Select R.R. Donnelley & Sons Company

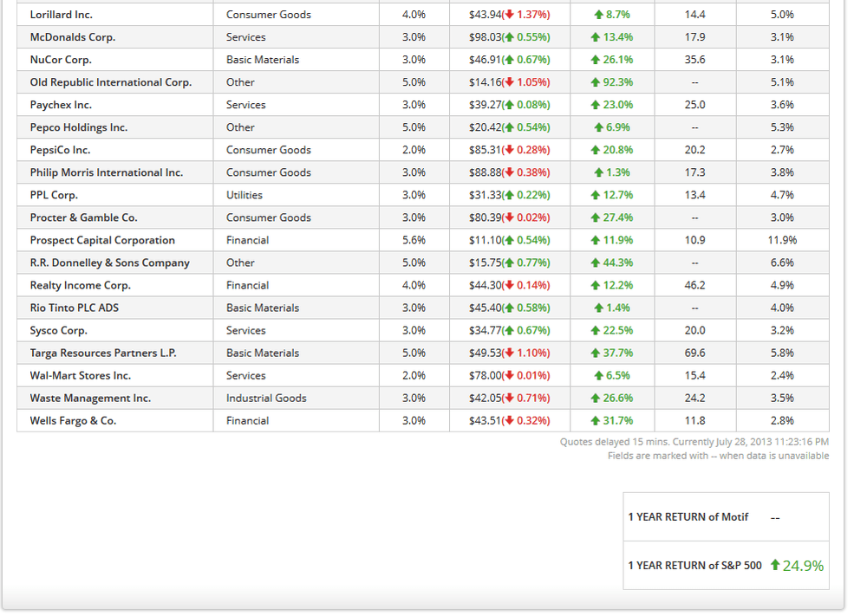pos(109,263)
